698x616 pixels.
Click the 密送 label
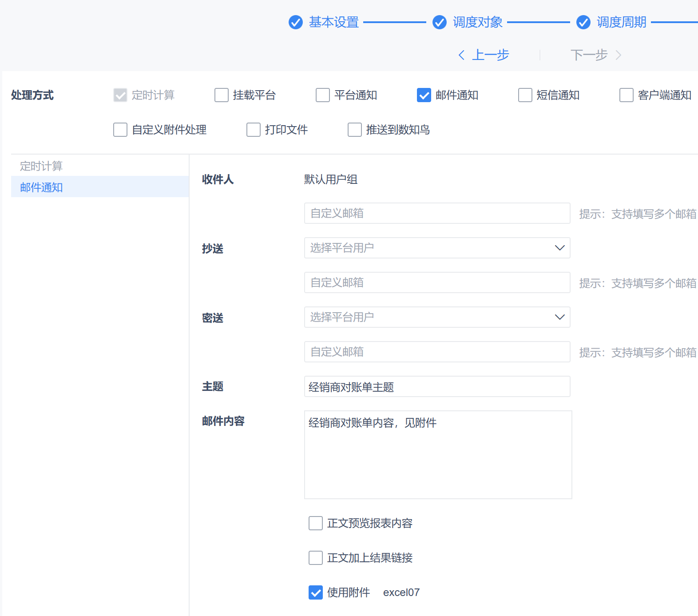[x=213, y=318]
